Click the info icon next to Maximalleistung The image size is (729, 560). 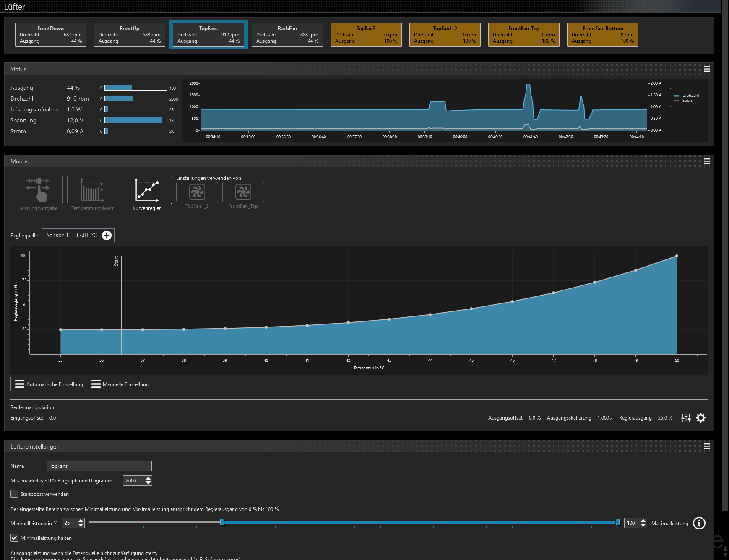click(x=699, y=523)
